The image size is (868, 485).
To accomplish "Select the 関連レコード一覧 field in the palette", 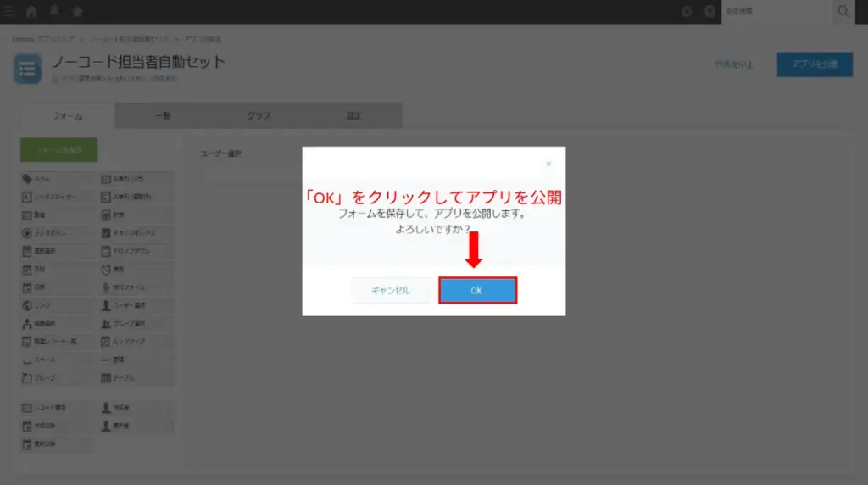I will pyautogui.click(x=58, y=342).
